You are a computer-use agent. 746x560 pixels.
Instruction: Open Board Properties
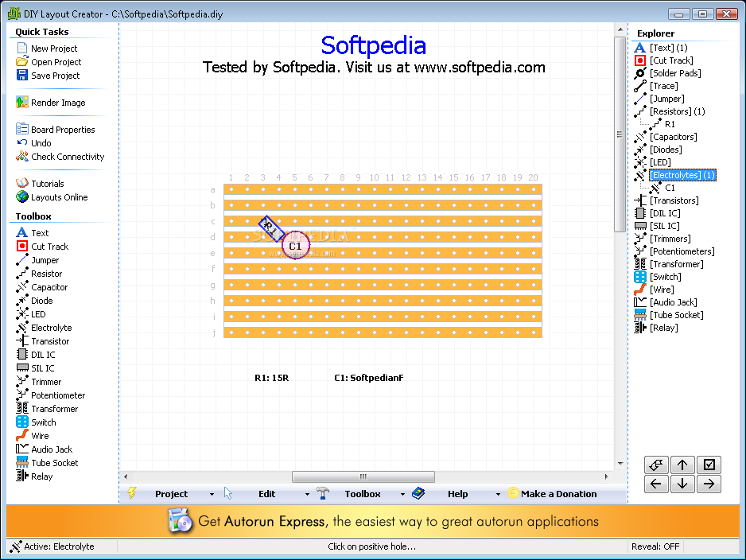tap(55, 130)
